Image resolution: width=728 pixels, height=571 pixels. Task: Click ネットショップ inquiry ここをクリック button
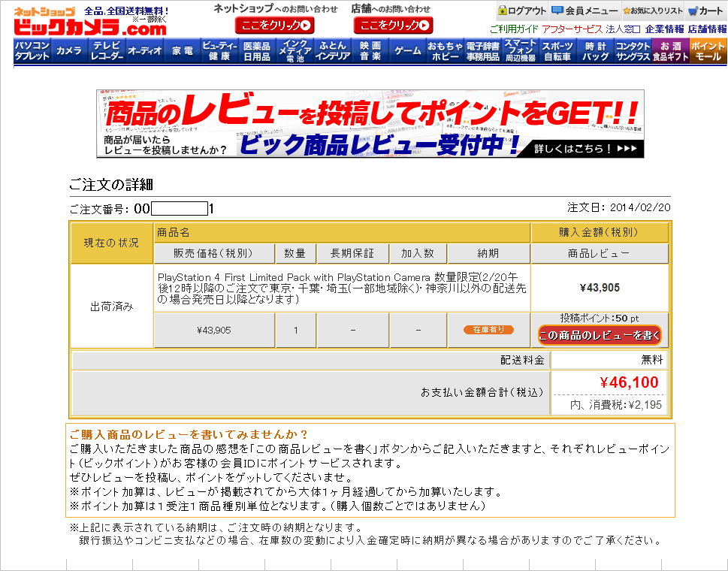click(275, 25)
